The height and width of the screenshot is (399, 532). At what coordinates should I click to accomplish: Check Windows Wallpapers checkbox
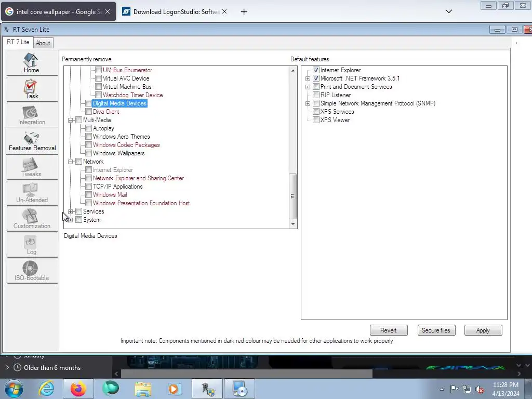[88, 153]
